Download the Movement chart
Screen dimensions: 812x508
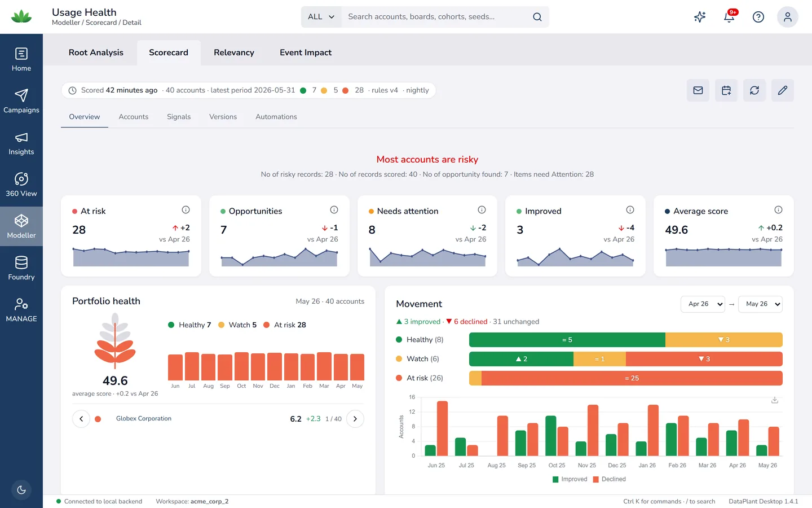[775, 400]
